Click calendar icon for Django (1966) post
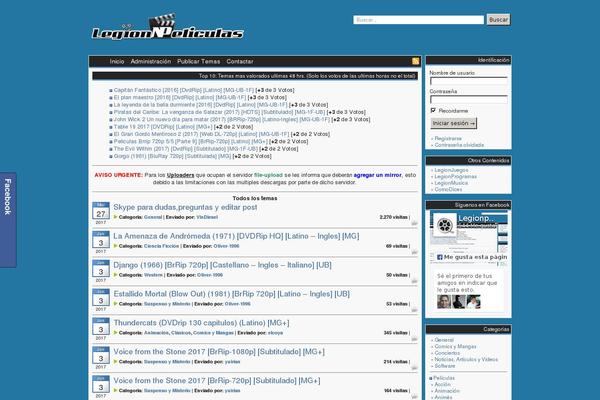 coord(101,269)
